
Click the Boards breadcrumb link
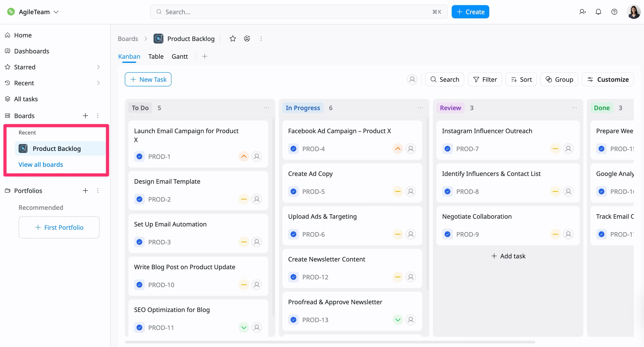coord(128,39)
